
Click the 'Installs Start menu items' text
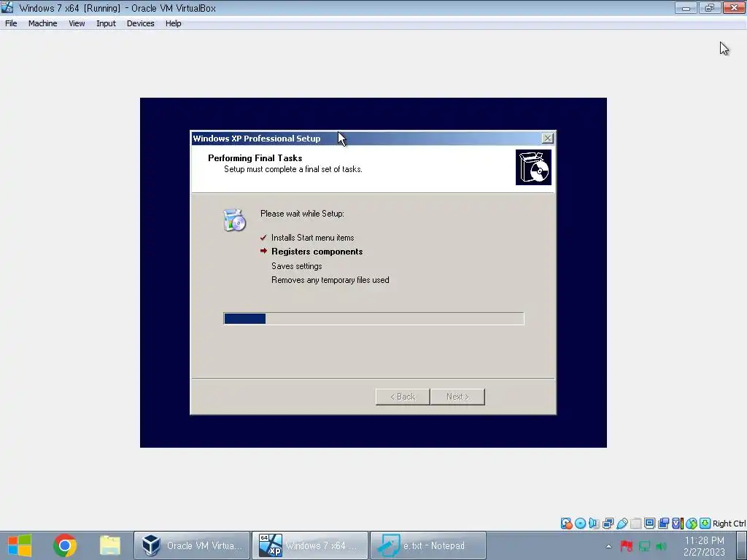point(312,238)
